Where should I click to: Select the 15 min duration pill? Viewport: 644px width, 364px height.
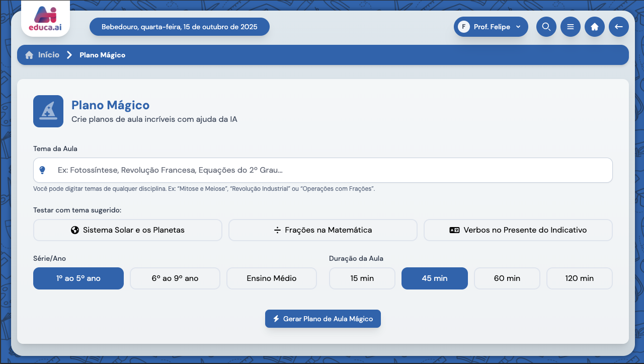pyautogui.click(x=362, y=278)
